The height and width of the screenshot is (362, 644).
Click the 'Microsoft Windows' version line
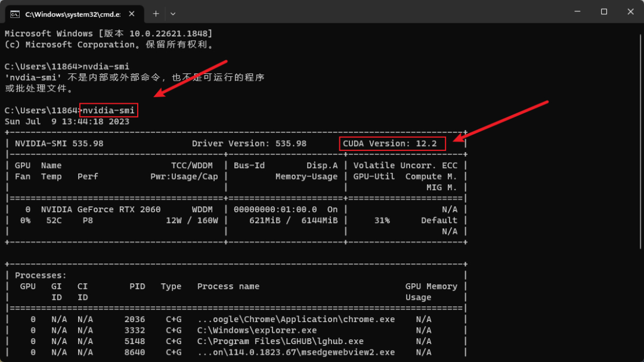click(109, 33)
